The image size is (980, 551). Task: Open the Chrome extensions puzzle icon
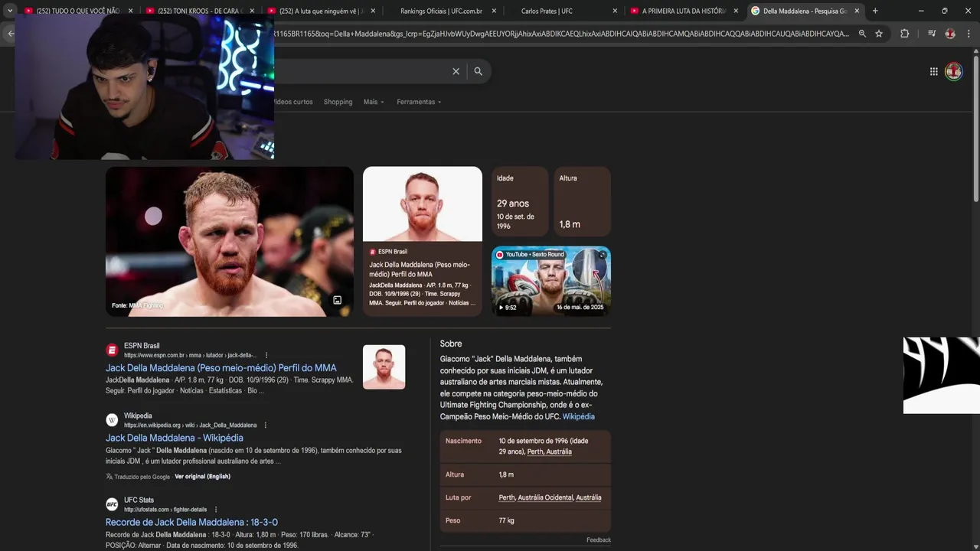[904, 34]
